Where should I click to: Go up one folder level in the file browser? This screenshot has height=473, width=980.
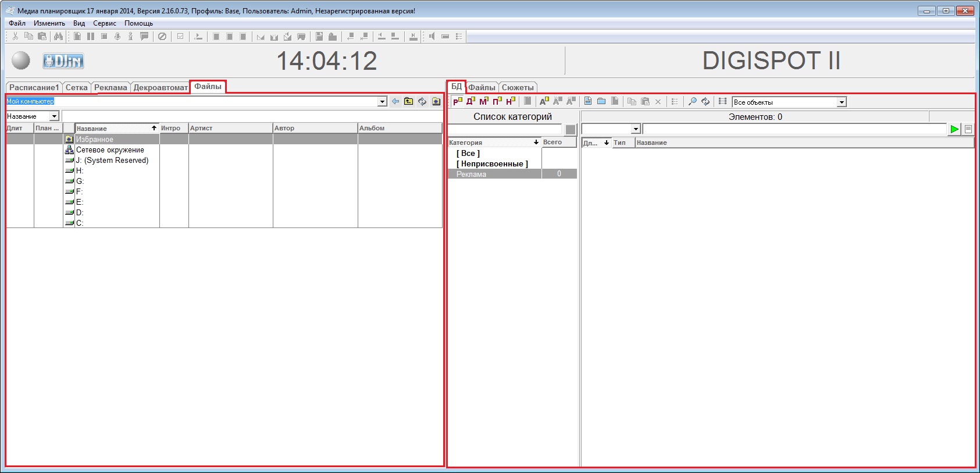[x=409, y=101]
